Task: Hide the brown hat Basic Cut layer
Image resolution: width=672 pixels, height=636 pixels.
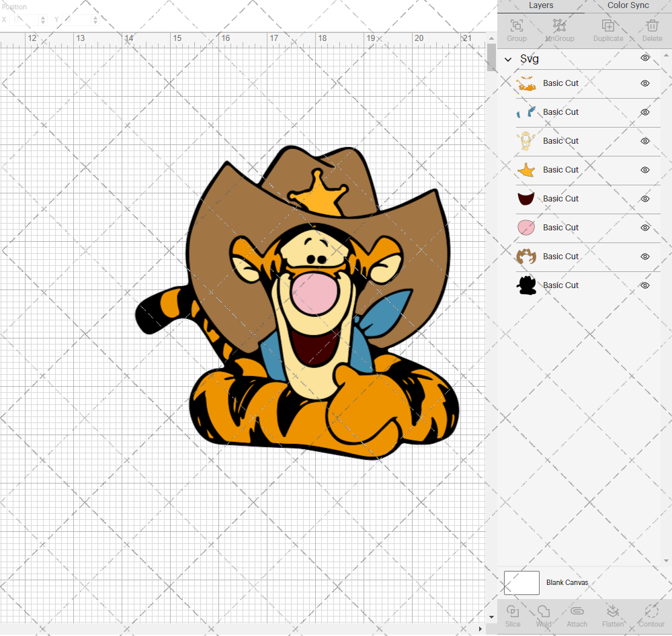Action: click(x=645, y=257)
